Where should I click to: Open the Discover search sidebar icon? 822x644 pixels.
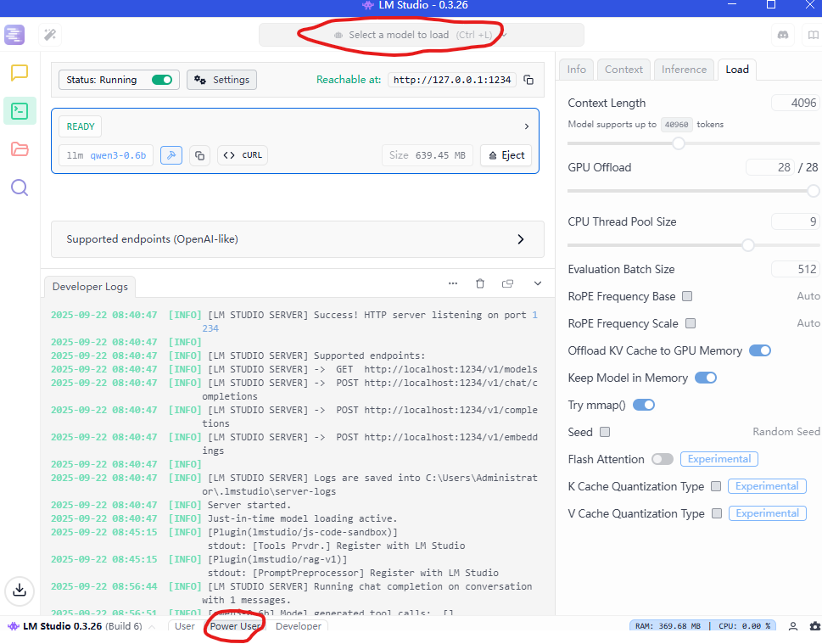(x=20, y=188)
